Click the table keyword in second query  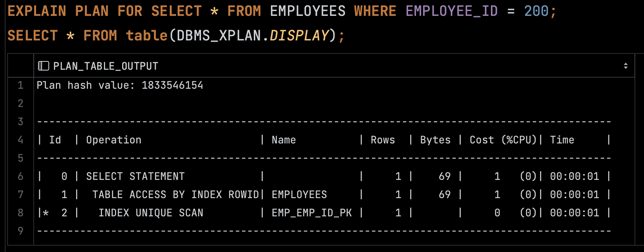pyautogui.click(x=147, y=36)
